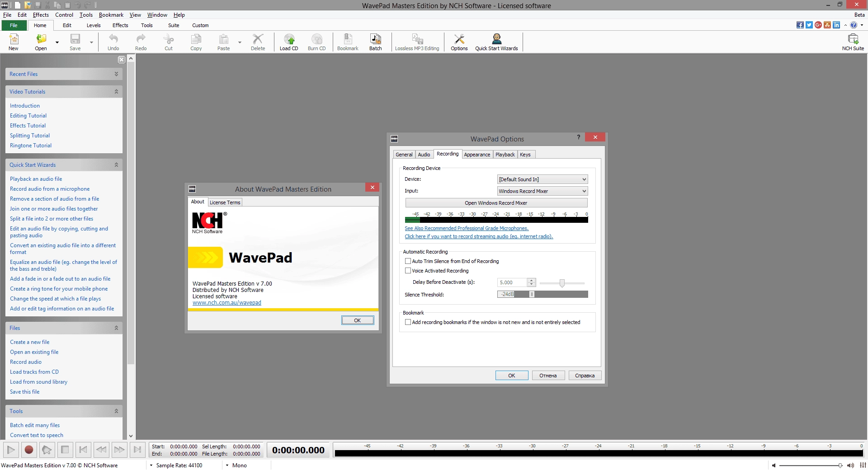
Task: Open the Input Windows Record Mixer dropdown
Action: tap(542, 191)
